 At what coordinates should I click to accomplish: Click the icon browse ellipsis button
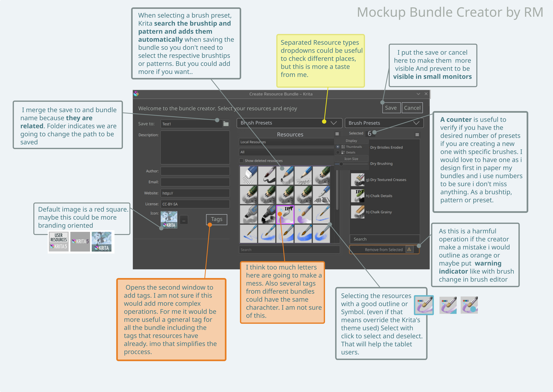tap(184, 220)
